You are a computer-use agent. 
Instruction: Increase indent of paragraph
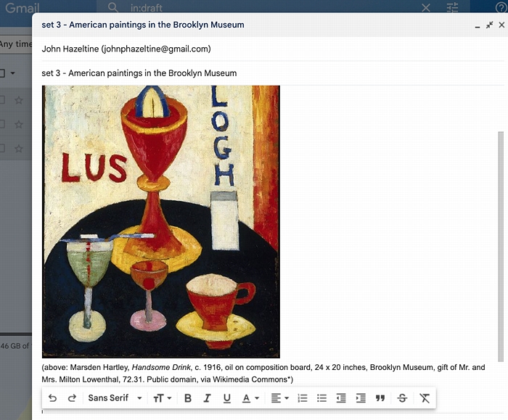point(361,398)
